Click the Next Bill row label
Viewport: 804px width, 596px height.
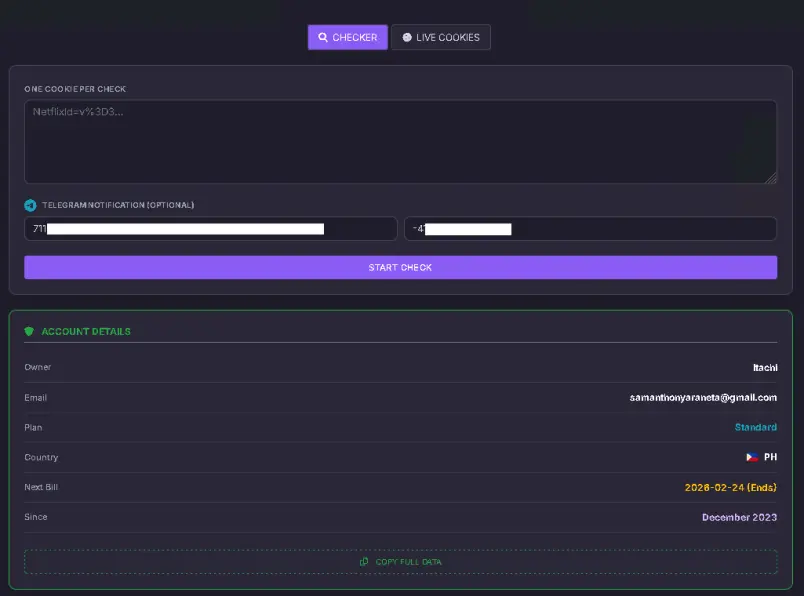tap(41, 487)
